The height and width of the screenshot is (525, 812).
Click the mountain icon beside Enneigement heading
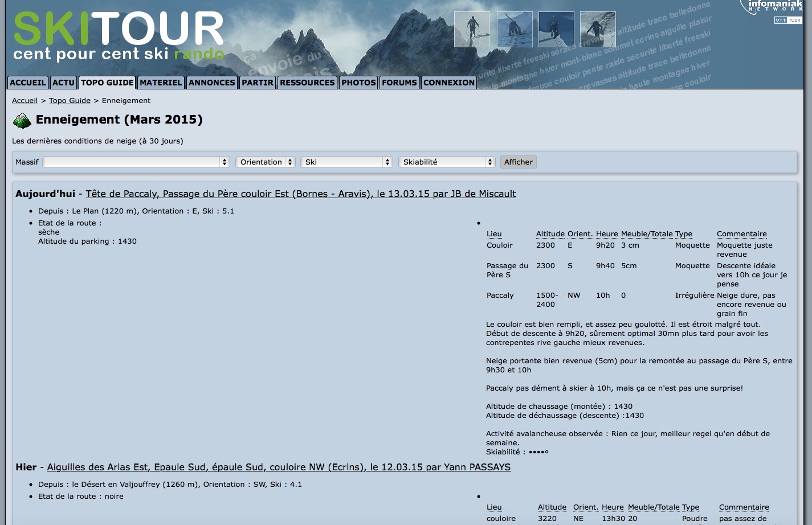coord(22,120)
